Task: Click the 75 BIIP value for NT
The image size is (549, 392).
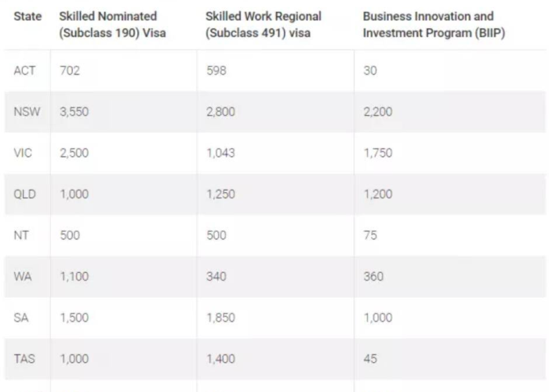Action: [x=370, y=235]
